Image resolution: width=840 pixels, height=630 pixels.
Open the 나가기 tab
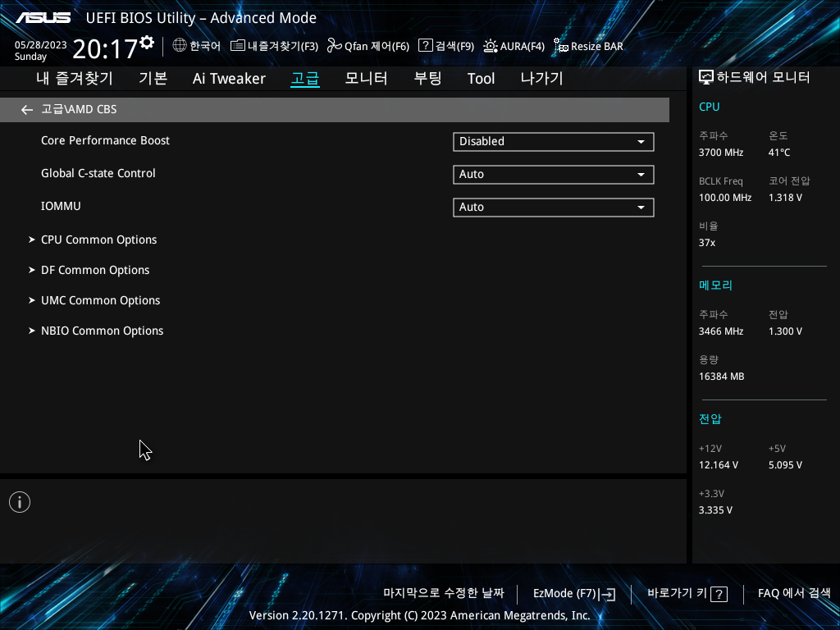pos(541,78)
